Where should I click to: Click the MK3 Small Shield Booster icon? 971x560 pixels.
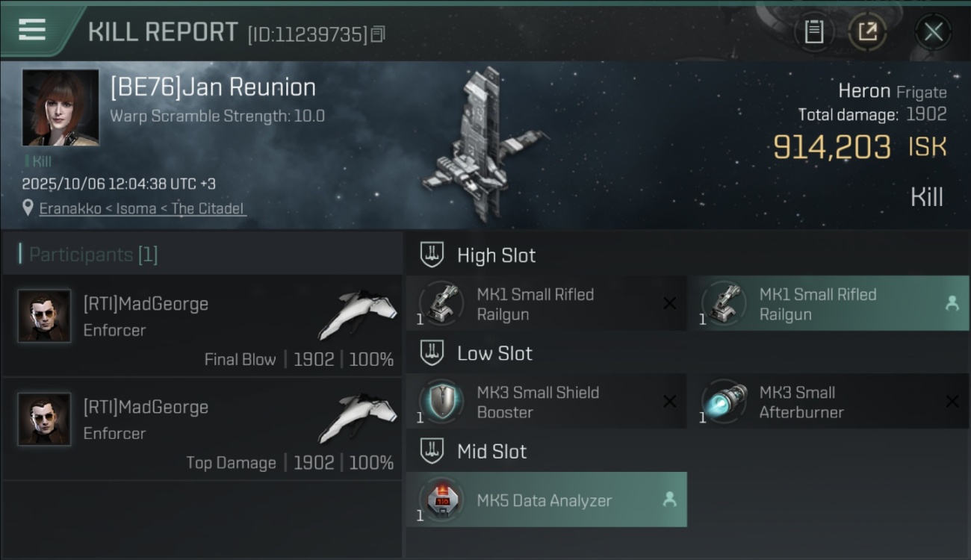pos(441,402)
